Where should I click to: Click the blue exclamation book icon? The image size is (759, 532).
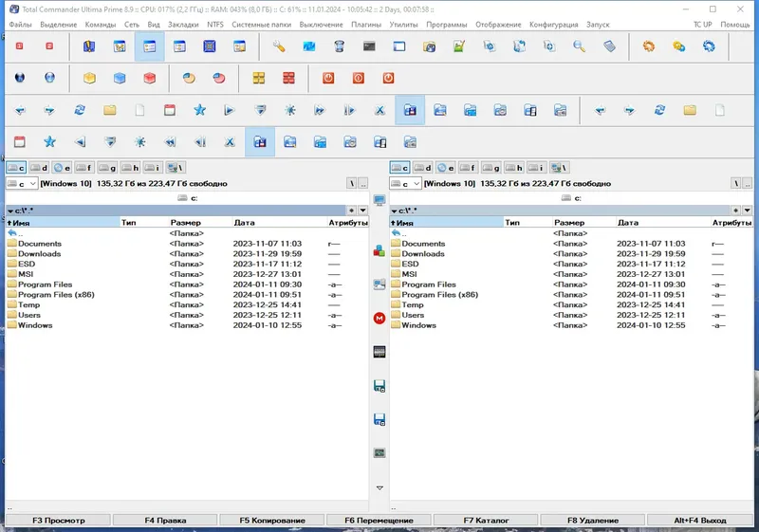pos(89,46)
